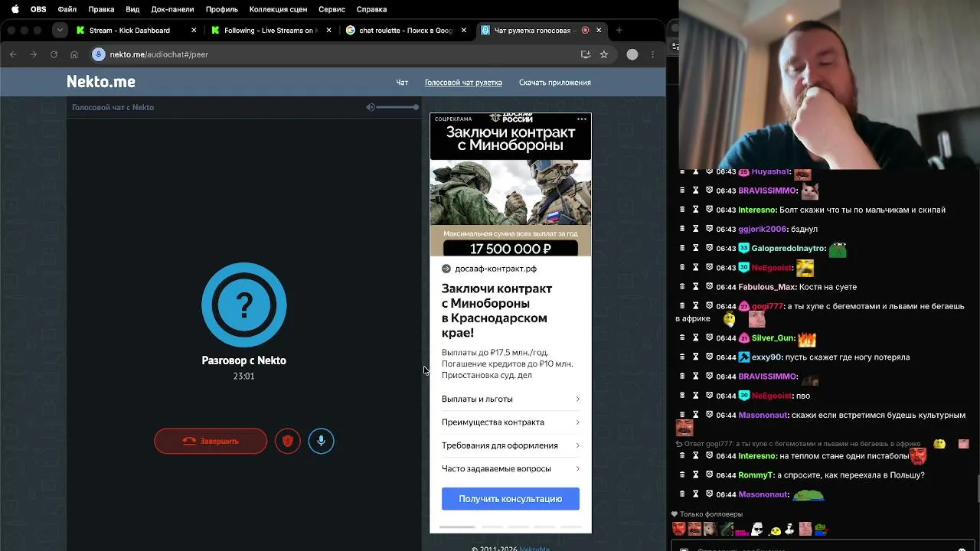The image size is (980, 551).
Task: Delete Fabulous_Max's message with trash icon
Action: (682, 286)
